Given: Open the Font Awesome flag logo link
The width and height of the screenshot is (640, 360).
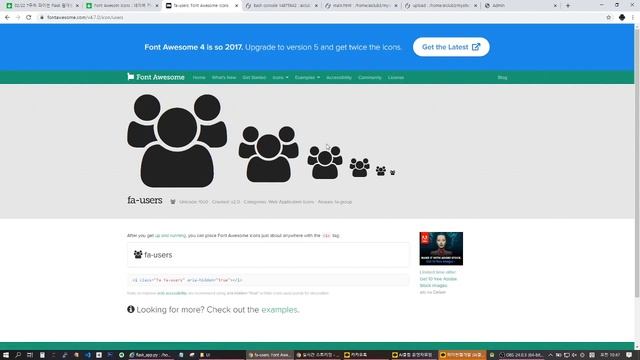Looking at the screenshot, I should [x=156, y=77].
